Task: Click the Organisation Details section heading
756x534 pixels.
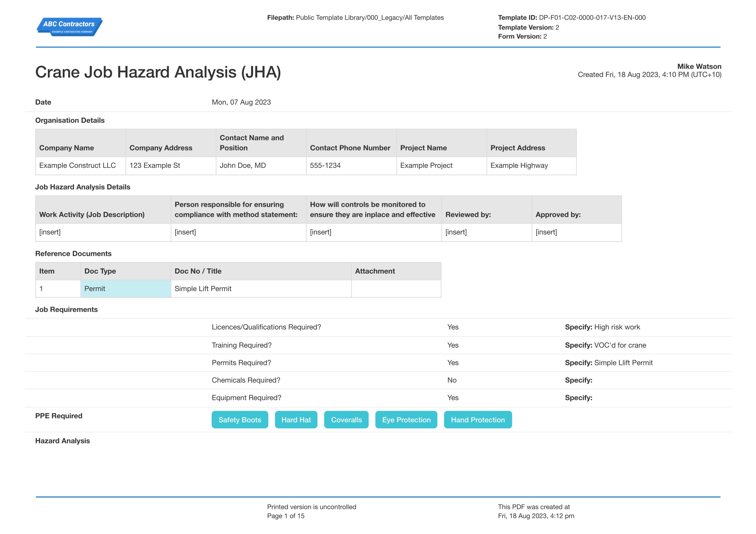Action: pyautogui.click(x=70, y=120)
